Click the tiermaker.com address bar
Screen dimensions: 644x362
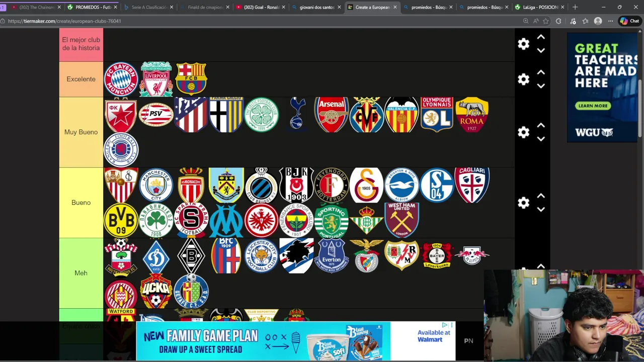262,21
